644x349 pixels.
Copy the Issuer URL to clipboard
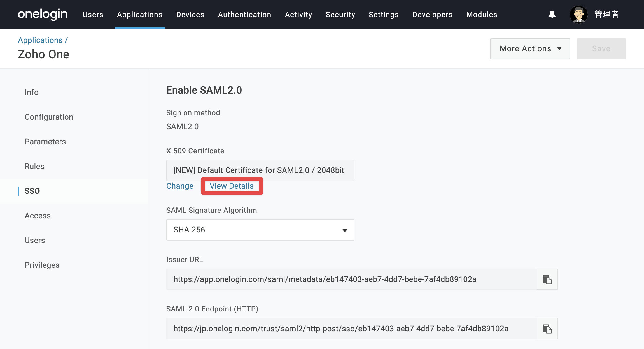tap(547, 279)
